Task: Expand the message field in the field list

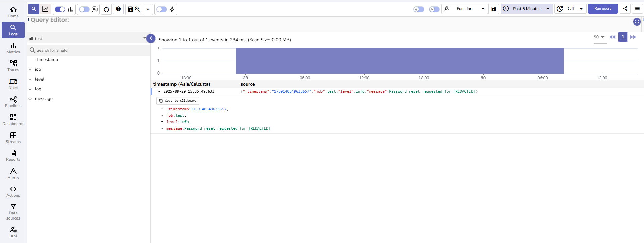Action: pyautogui.click(x=30, y=99)
